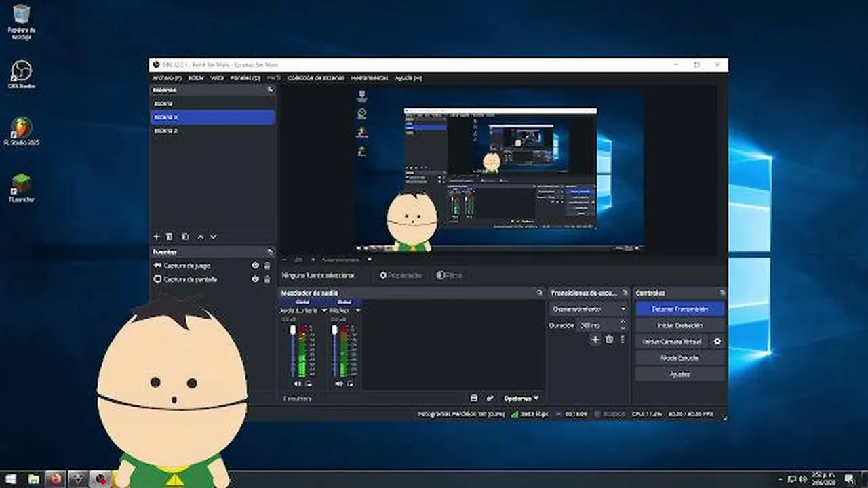Open the Herramientas menu
The height and width of the screenshot is (488, 868).
[x=369, y=78]
